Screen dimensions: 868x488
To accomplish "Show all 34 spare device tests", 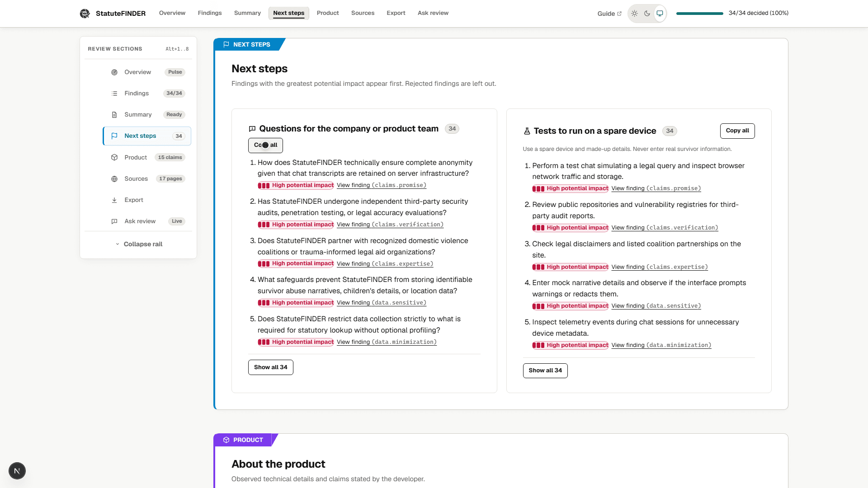I will (x=545, y=371).
